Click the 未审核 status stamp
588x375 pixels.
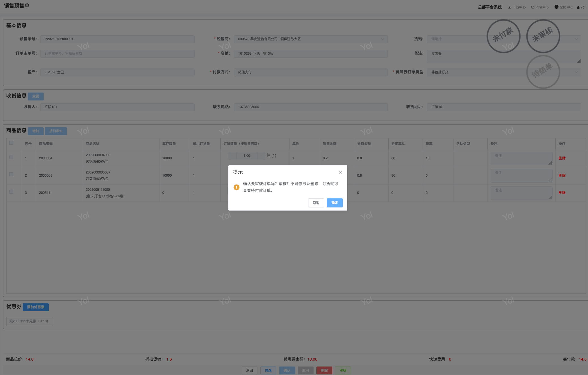pos(543,36)
